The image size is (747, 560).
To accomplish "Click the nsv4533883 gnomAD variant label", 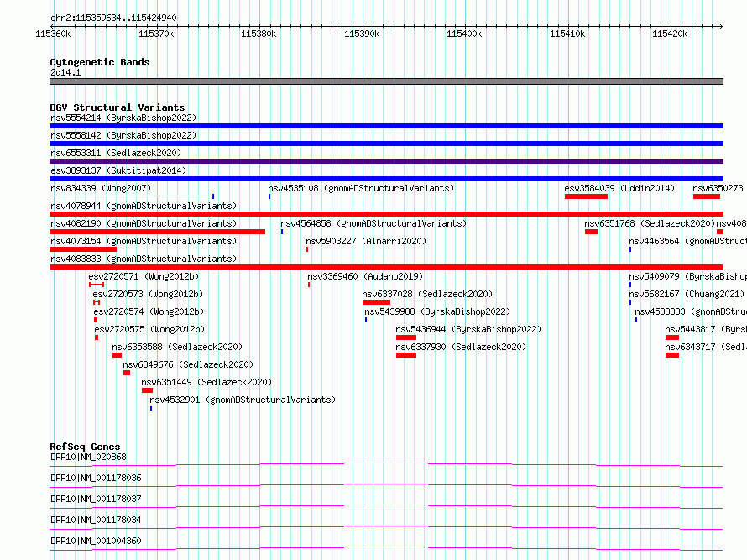I will (691, 311).
